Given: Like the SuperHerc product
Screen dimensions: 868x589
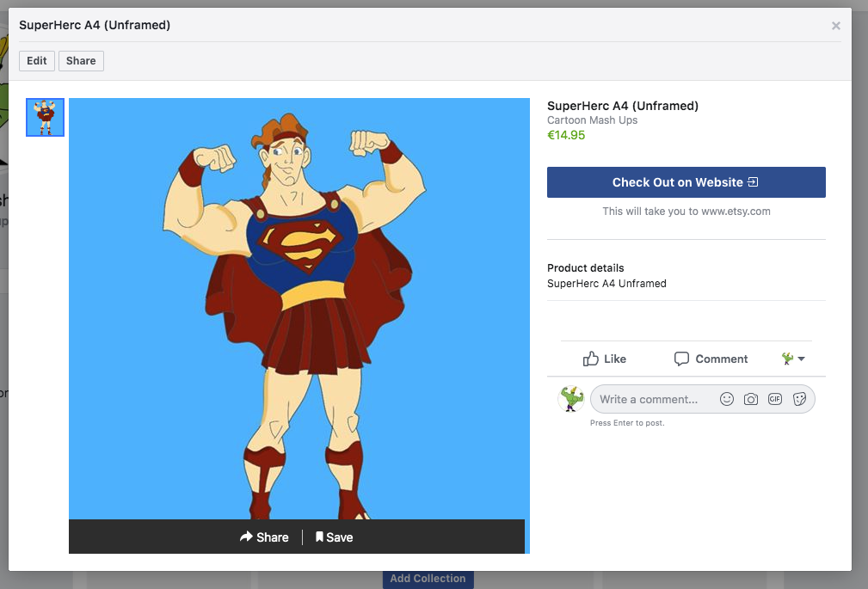Looking at the screenshot, I should point(605,359).
